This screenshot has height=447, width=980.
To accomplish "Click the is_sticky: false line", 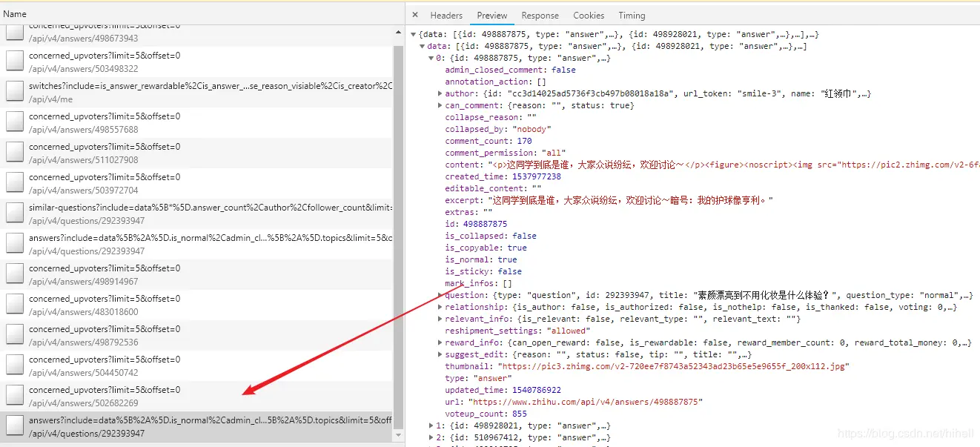I will [483, 271].
